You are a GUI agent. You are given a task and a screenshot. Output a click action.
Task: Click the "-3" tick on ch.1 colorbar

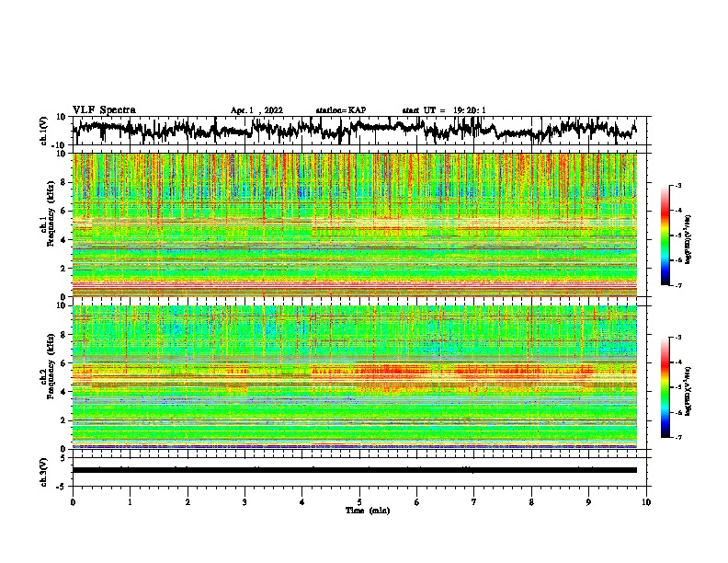click(x=678, y=186)
